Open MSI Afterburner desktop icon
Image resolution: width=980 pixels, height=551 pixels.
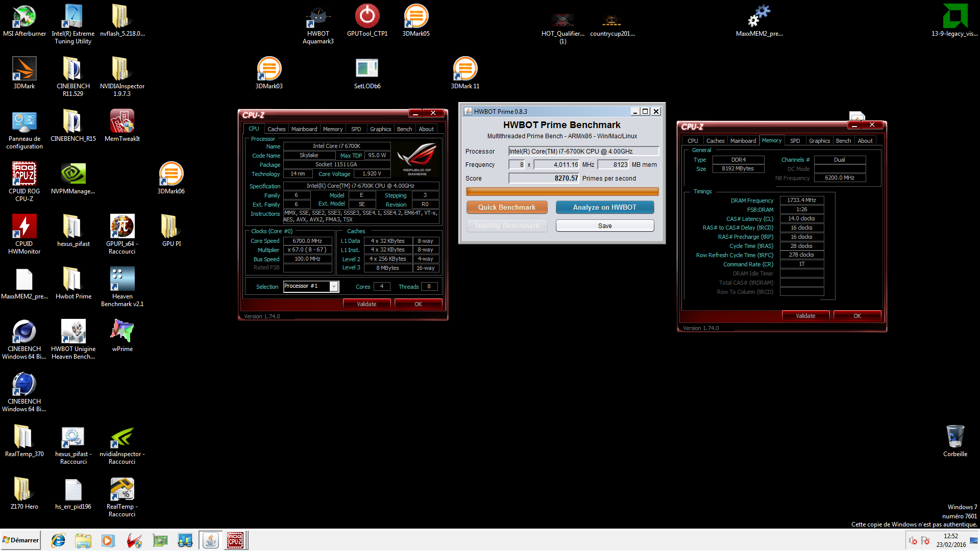coord(24,20)
